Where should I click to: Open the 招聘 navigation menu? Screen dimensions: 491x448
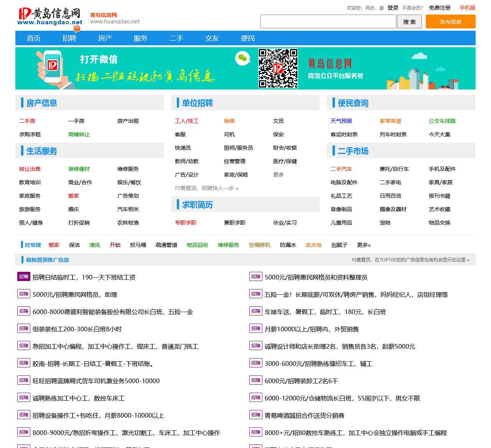click(x=69, y=38)
